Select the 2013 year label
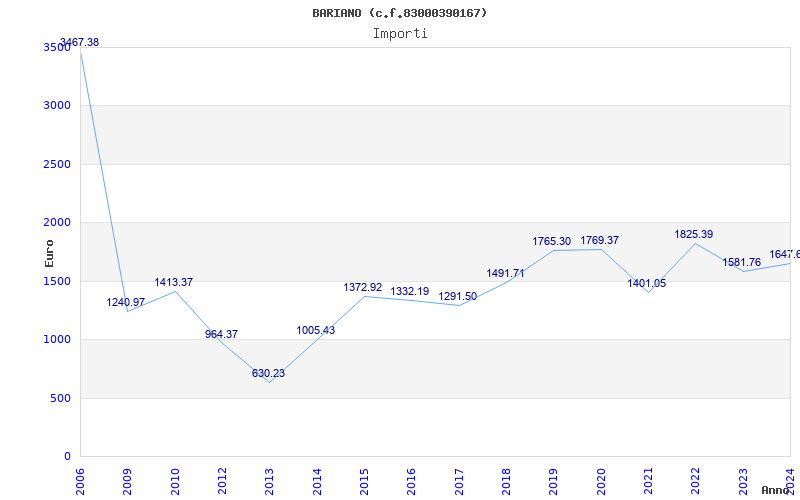The width and height of the screenshot is (800, 500). pyautogui.click(x=269, y=482)
